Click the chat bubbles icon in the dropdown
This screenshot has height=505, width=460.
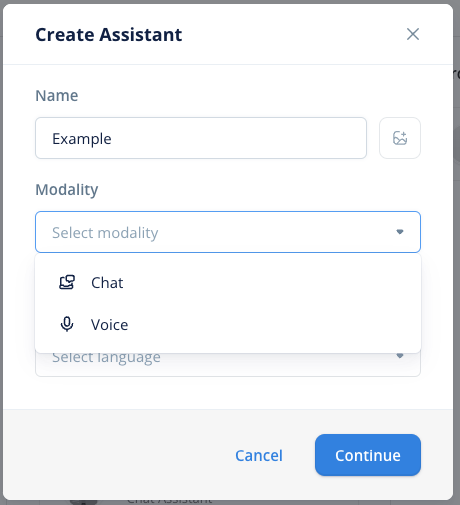(67, 282)
